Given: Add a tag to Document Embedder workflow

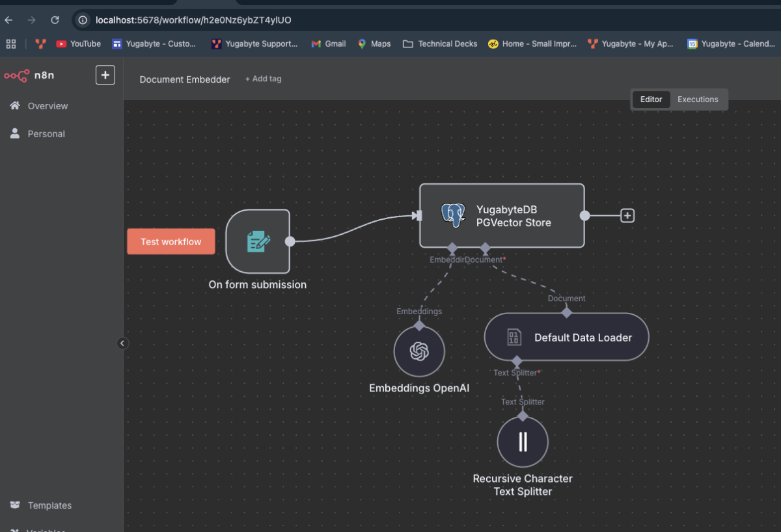Looking at the screenshot, I should (x=263, y=78).
